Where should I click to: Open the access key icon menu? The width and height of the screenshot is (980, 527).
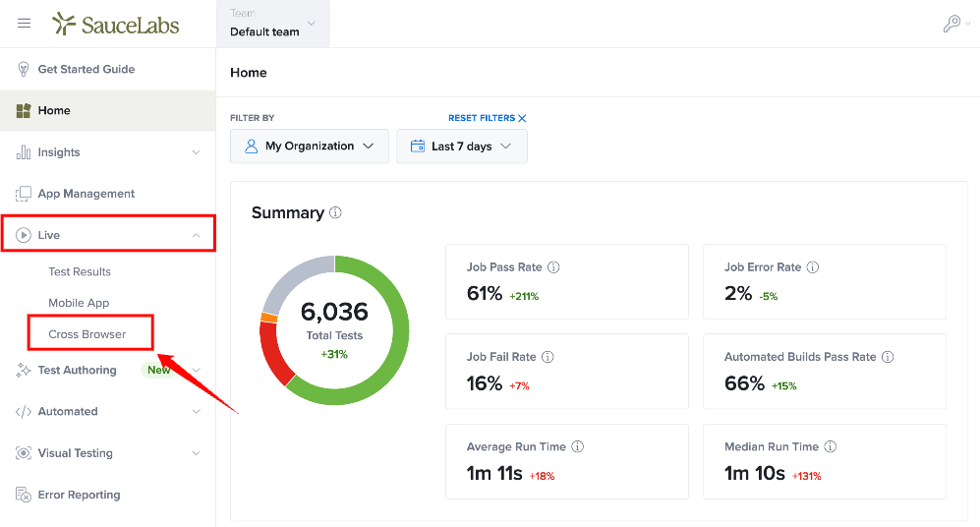pyautogui.click(x=956, y=24)
